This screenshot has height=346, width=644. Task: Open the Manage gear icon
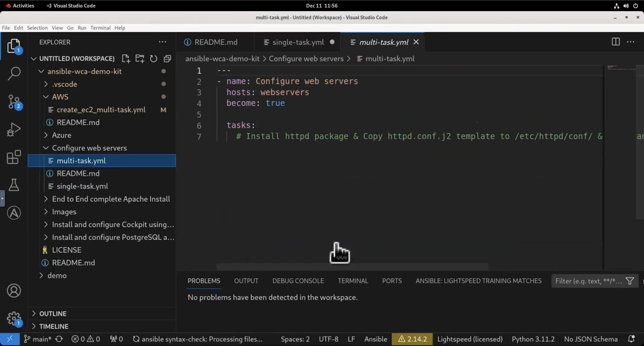click(14, 318)
